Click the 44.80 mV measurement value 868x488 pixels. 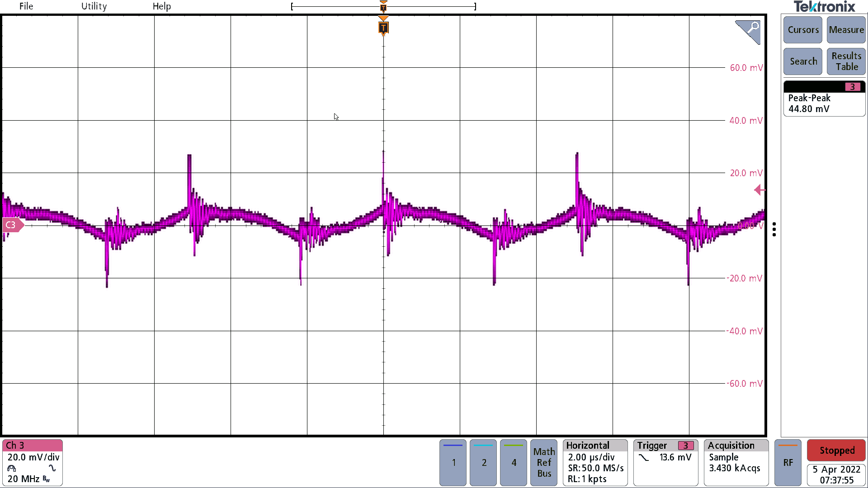click(x=809, y=109)
